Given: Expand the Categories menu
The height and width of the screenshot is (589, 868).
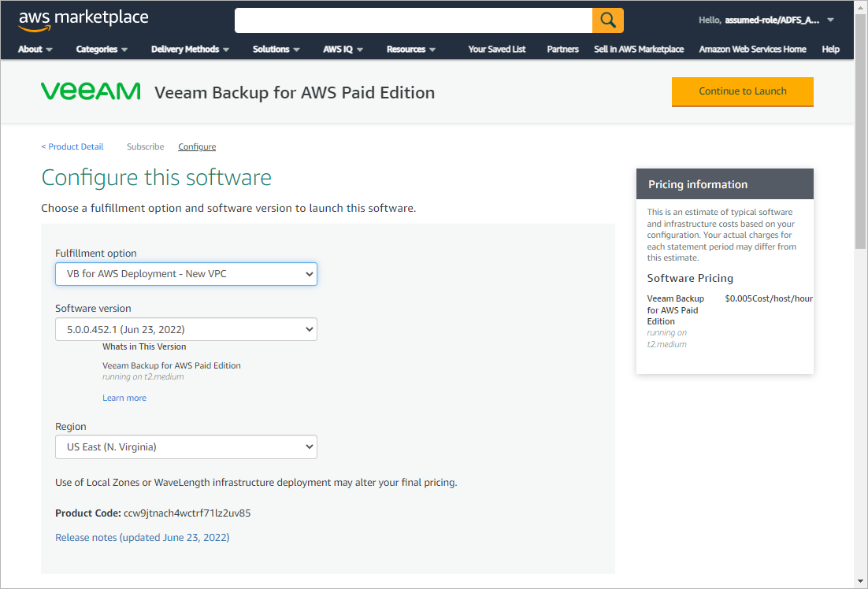Looking at the screenshot, I should [102, 49].
